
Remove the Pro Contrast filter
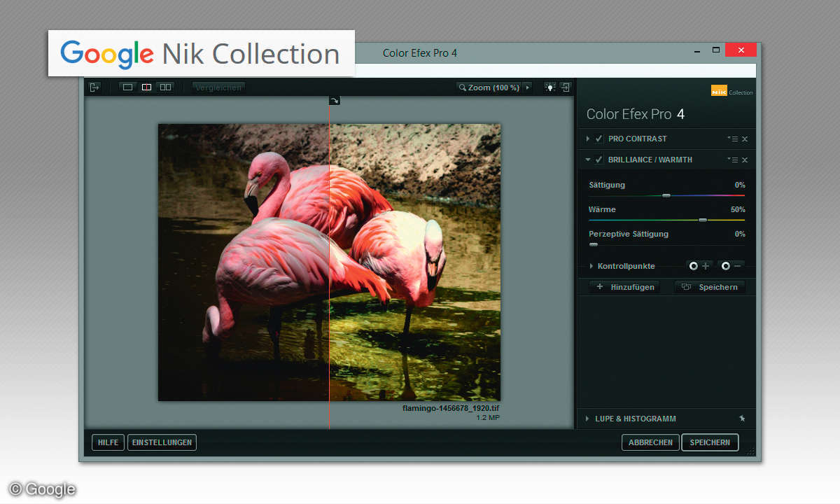coord(745,139)
